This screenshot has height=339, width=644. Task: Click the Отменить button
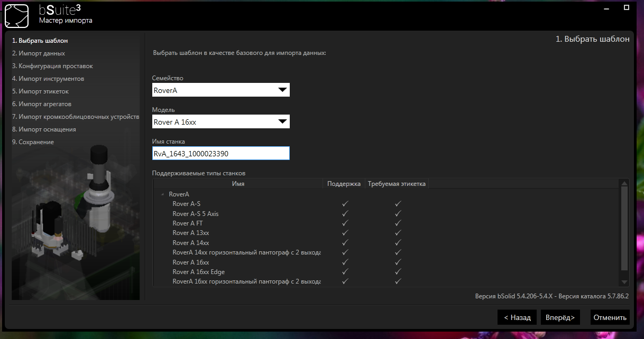(610, 317)
